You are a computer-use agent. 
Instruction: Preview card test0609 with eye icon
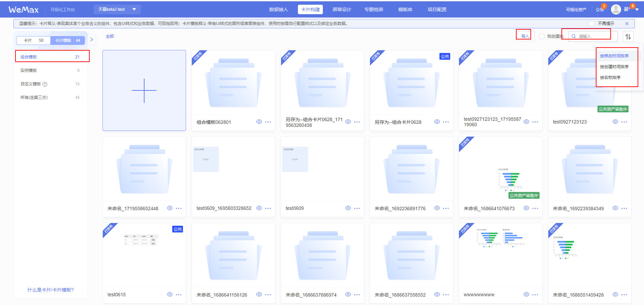coord(348,208)
